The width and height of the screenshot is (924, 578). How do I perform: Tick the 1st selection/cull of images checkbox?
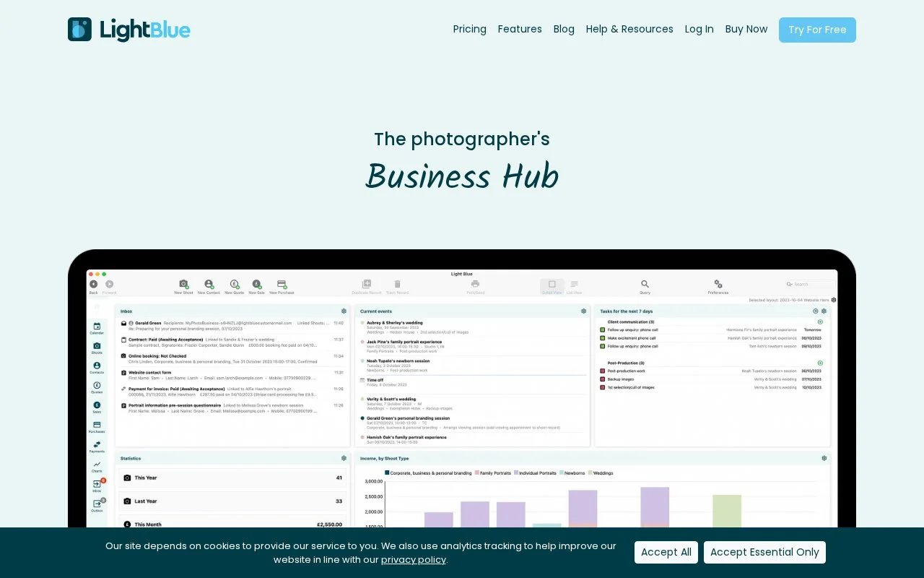pos(603,388)
